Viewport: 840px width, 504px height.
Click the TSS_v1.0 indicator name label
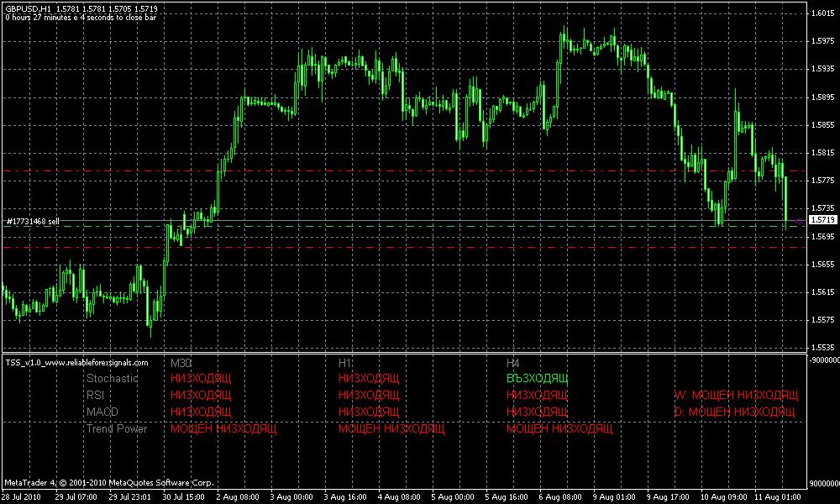[76, 363]
